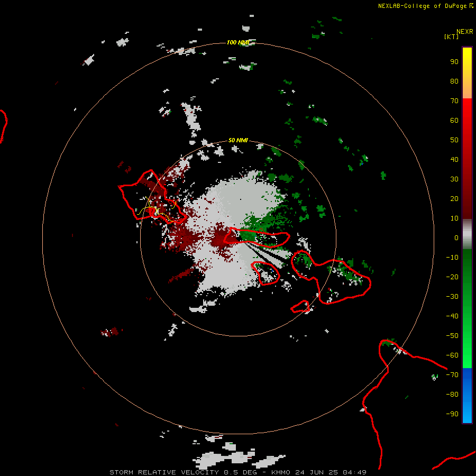Image resolution: width=476 pixels, height=476 pixels.
Task: Click the 70 value on the velocity scale
Action: tap(454, 101)
